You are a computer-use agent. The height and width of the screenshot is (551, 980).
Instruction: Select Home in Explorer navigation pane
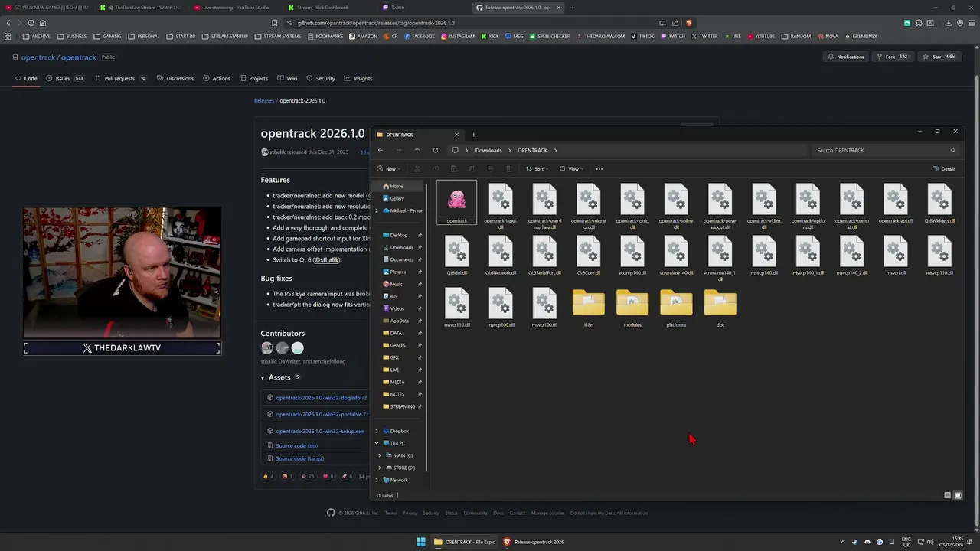(397, 186)
